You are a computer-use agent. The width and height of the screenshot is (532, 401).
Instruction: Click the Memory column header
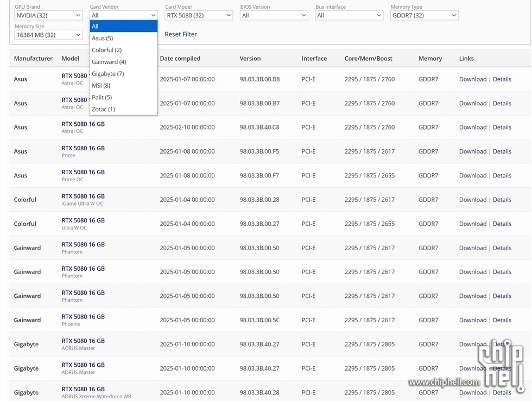click(430, 59)
